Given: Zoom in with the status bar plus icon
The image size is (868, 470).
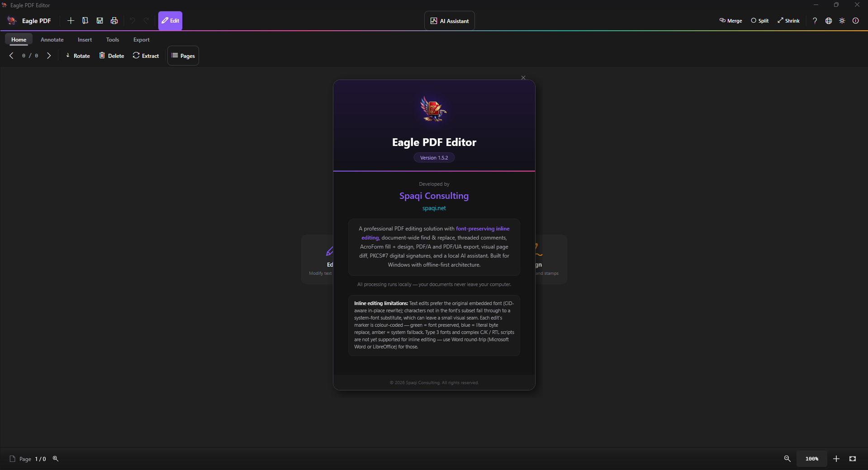Looking at the screenshot, I should 836,459.
